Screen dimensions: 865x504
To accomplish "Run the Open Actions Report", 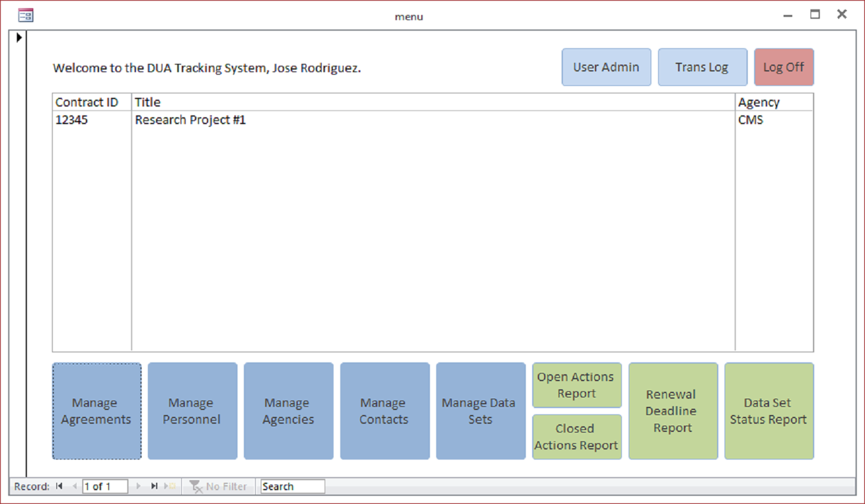I will pyautogui.click(x=577, y=386).
